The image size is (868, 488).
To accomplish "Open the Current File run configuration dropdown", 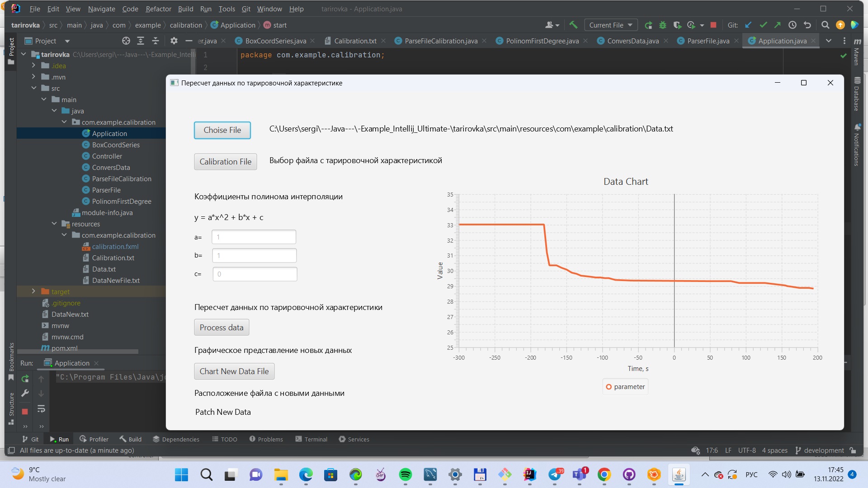I will [x=610, y=25].
